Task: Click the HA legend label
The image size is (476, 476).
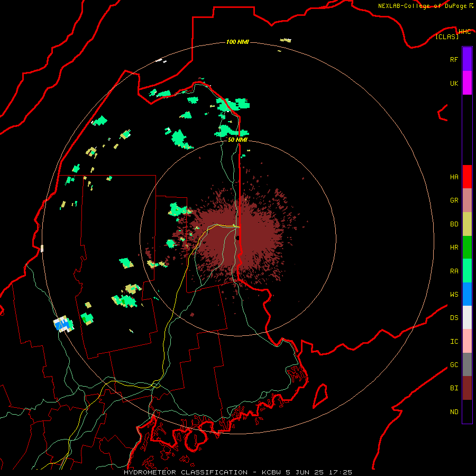Action: [x=454, y=177]
